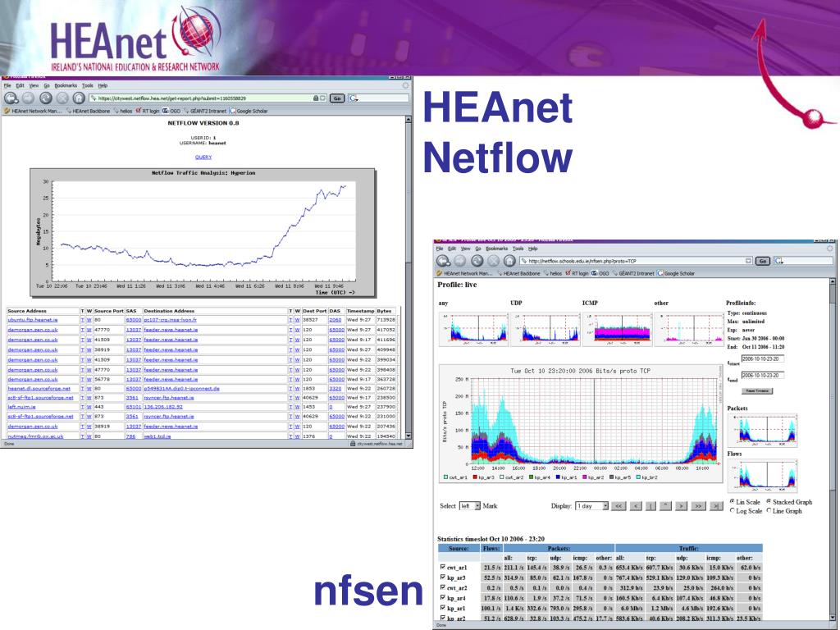
Task: Click padlock icon in Netflow address bar
Action: pyautogui.click(x=316, y=98)
